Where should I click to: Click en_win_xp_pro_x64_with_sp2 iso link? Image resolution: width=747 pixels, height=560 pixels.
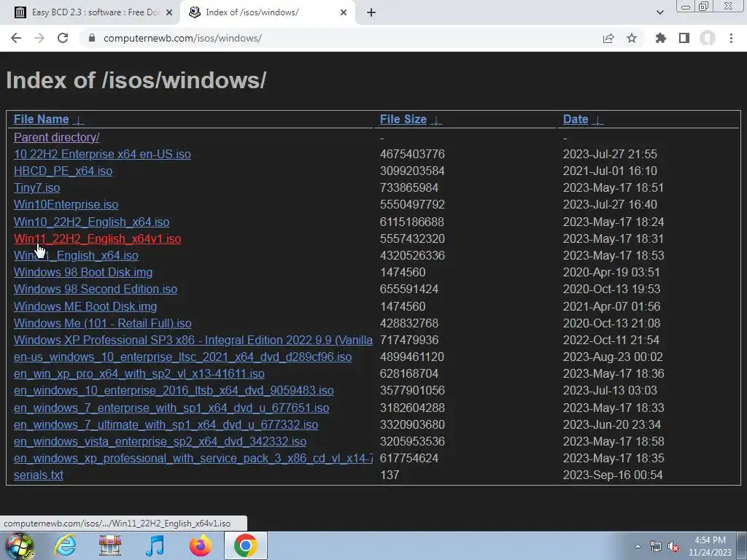pyautogui.click(x=139, y=374)
